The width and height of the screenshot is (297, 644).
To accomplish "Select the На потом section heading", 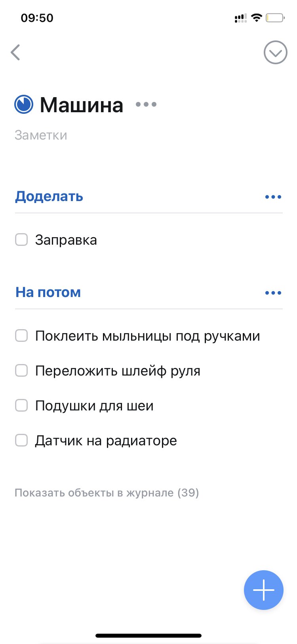I will (48, 292).
